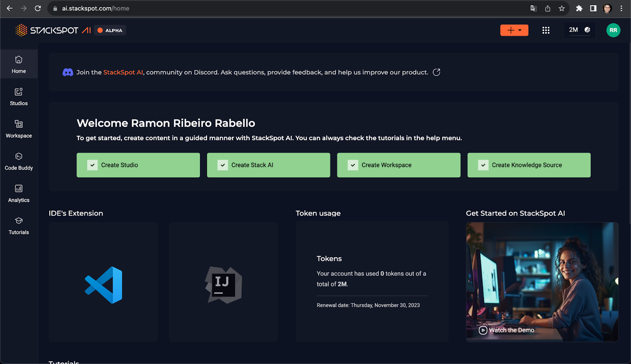Click the Discord external link icon
The height and width of the screenshot is (364, 631).
coord(436,72)
